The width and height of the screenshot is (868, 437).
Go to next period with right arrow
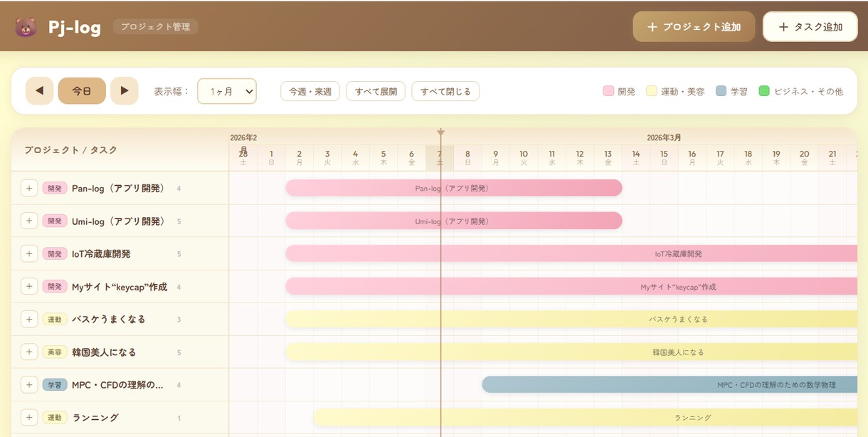(x=125, y=91)
